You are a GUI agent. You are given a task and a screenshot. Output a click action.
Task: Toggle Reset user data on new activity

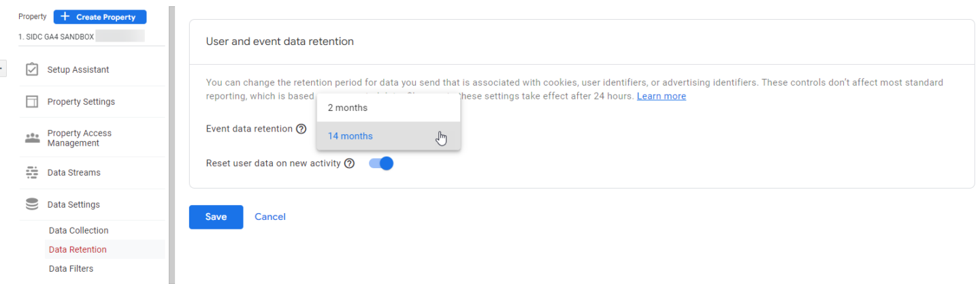point(381,163)
